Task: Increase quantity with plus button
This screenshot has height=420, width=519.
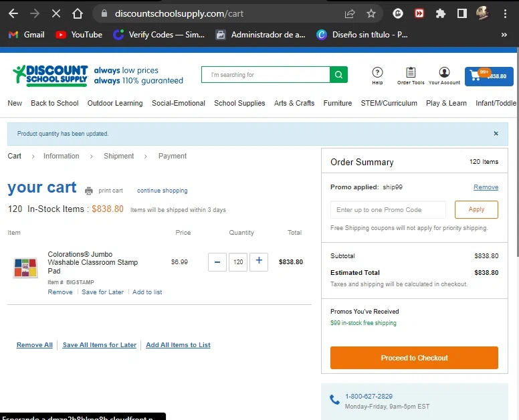Action: coord(259,262)
